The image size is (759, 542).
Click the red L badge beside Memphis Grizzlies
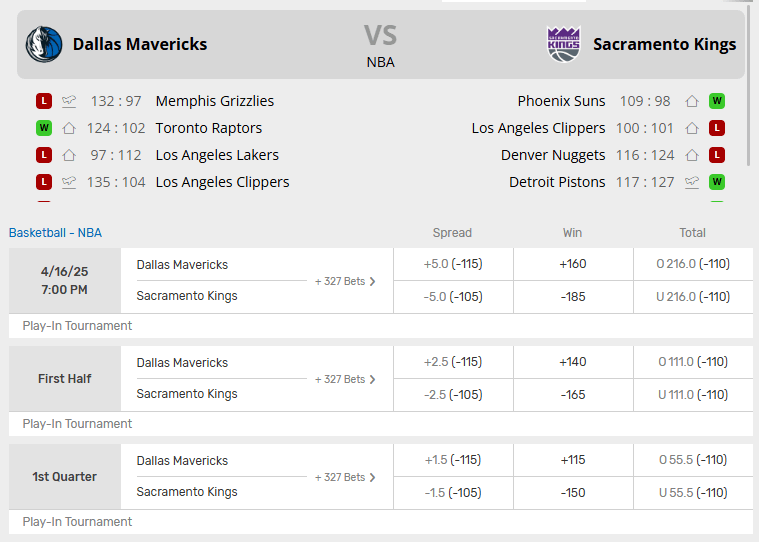click(x=44, y=101)
